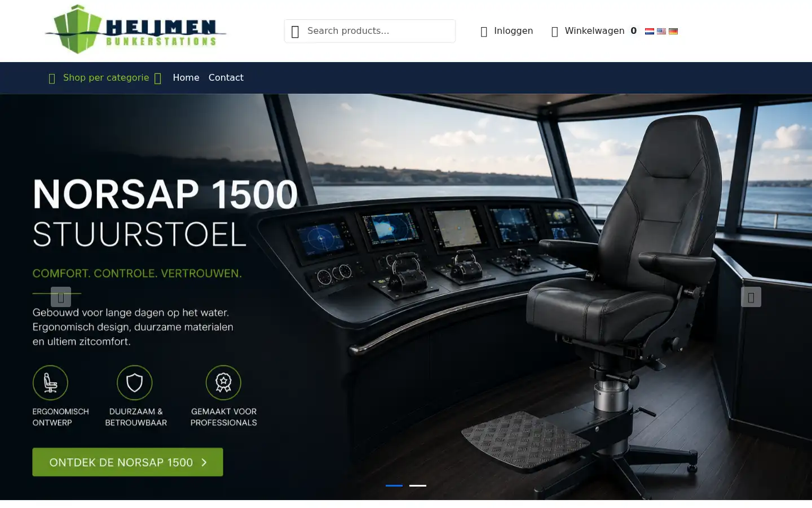Expand the Shop per categorie dropdown arrow
Viewport: 812px width, 508px height.
(158, 78)
